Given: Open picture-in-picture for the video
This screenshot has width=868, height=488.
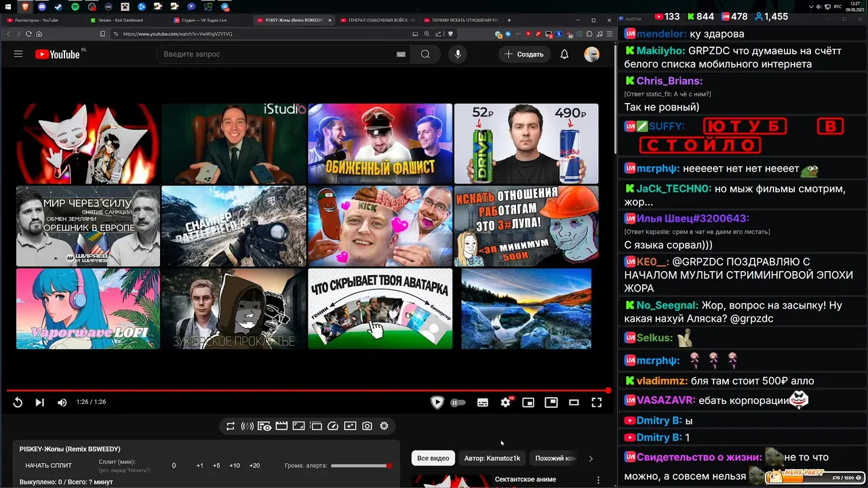Looking at the screenshot, I should pos(551,403).
